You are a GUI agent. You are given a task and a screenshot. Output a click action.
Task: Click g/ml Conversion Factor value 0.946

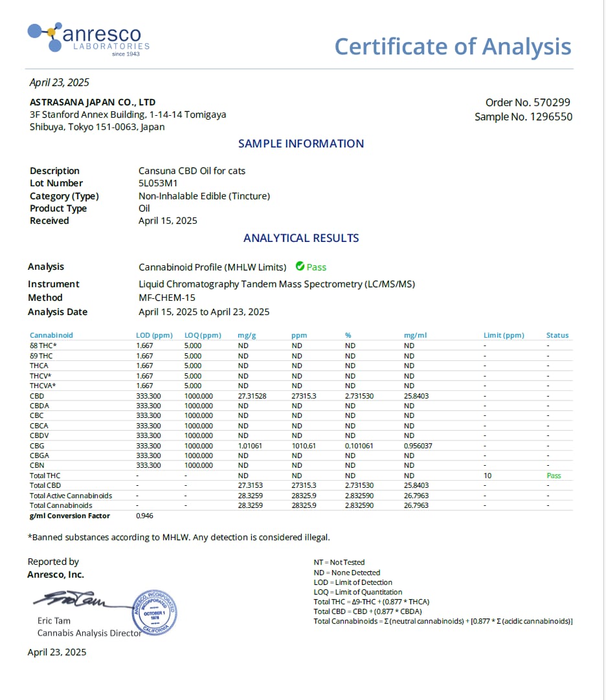[x=144, y=516]
